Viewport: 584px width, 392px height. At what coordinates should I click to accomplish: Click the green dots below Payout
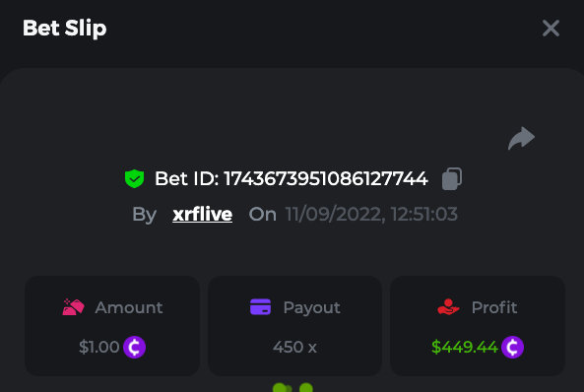coord(292,387)
